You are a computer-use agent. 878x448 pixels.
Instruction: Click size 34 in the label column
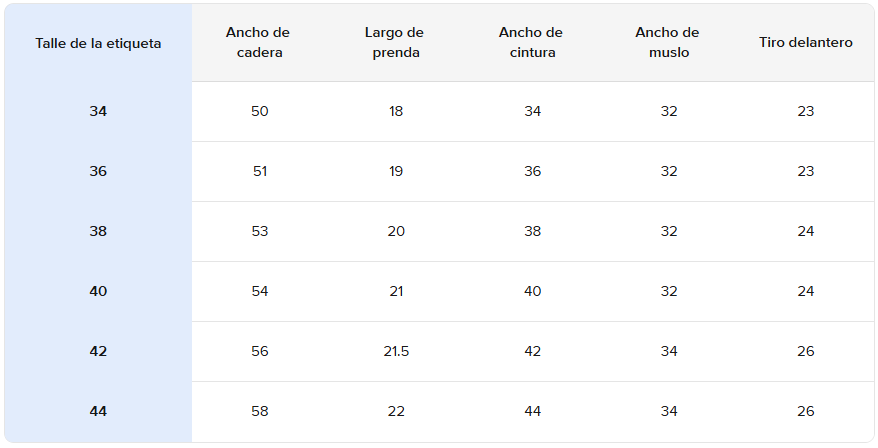click(x=98, y=111)
